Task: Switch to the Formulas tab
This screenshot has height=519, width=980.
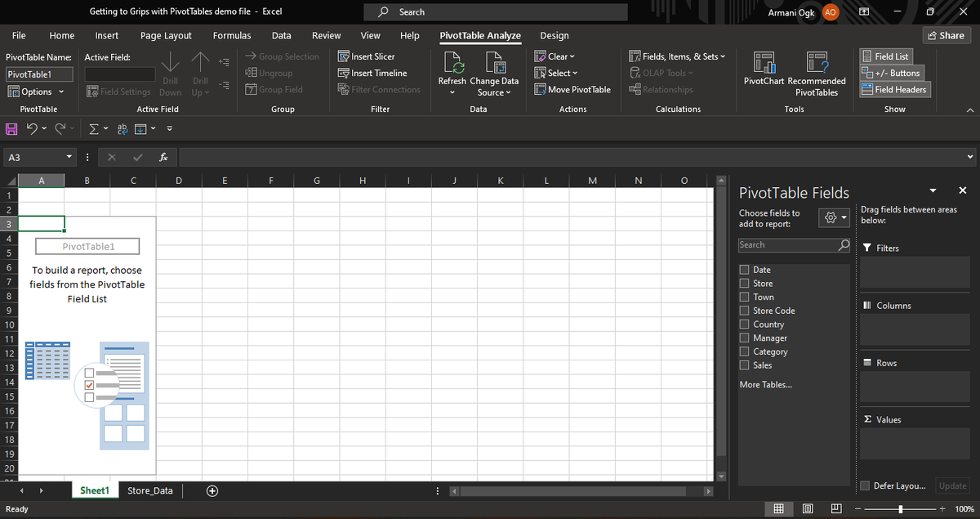Action: [x=232, y=35]
